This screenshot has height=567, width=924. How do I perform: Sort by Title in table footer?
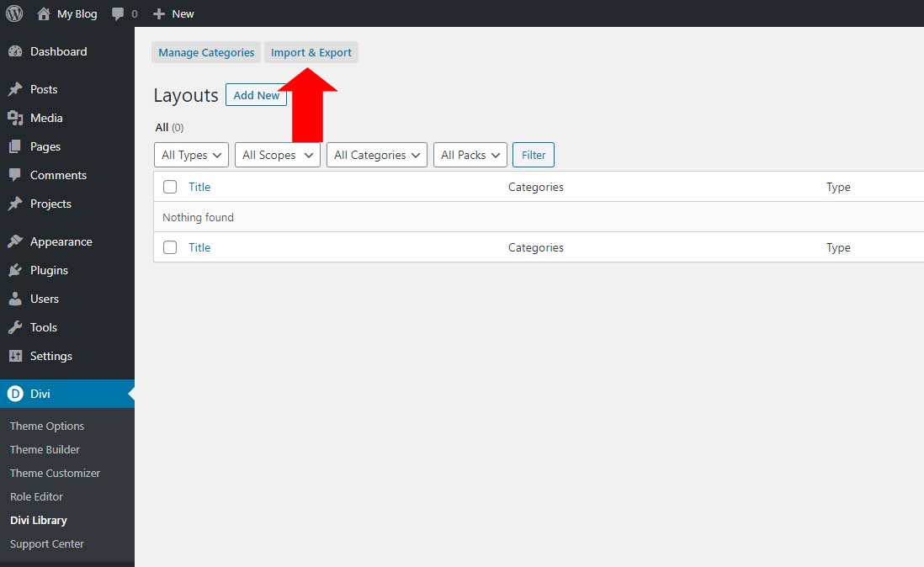click(x=199, y=247)
